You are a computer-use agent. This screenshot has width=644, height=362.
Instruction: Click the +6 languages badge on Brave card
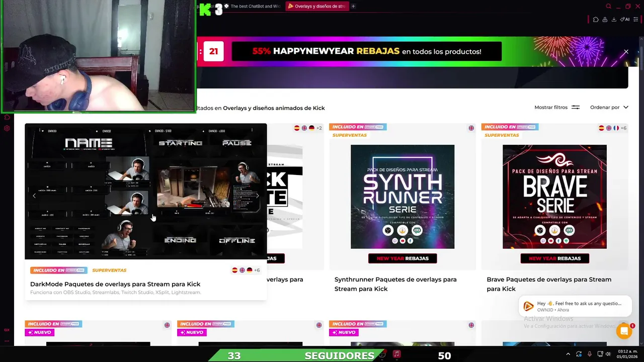click(x=623, y=128)
